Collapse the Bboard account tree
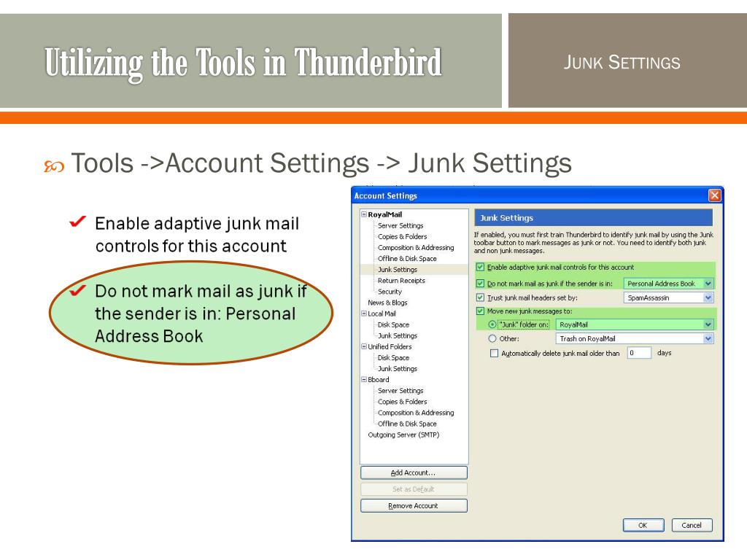 tap(364, 379)
